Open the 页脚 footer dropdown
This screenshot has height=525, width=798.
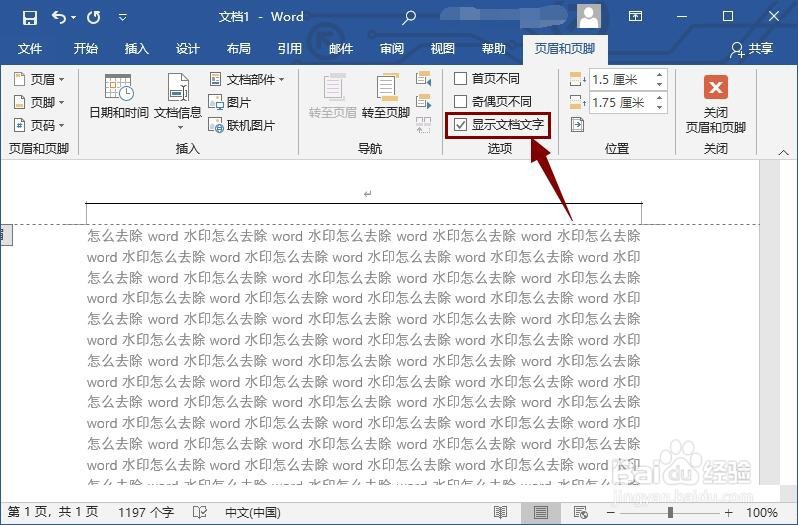tap(39, 102)
